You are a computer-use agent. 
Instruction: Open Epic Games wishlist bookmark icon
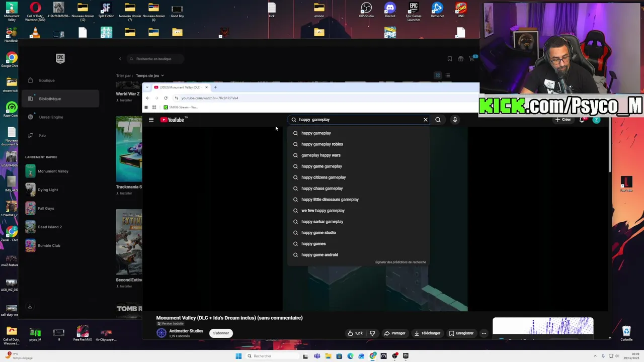pyautogui.click(x=450, y=59)
